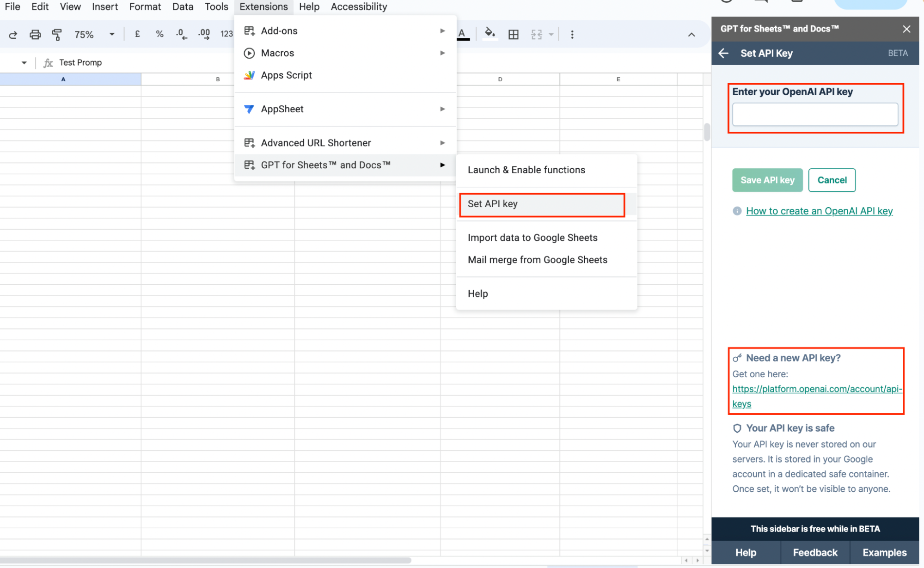Expand the Macros submenu
924x568 pixels.
pos(345,53)
